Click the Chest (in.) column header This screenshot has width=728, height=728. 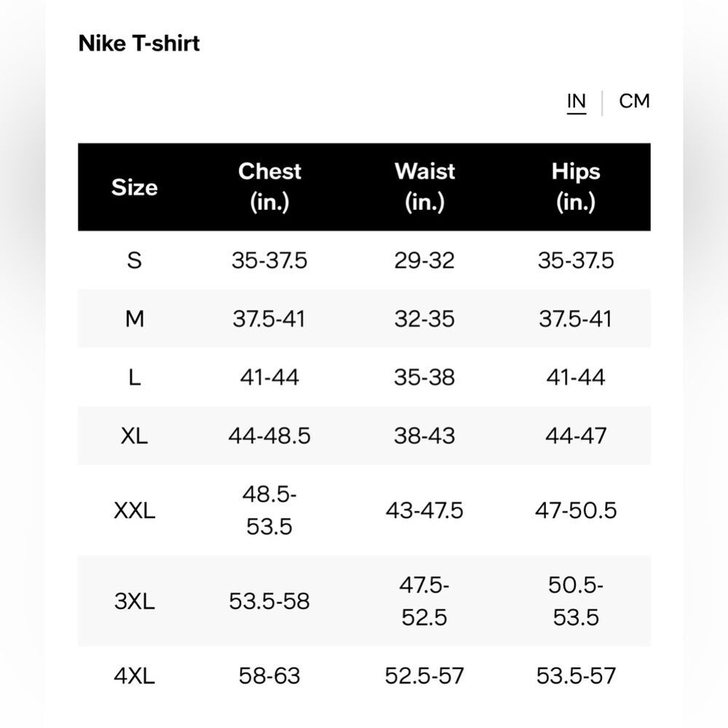coord(269,186)
